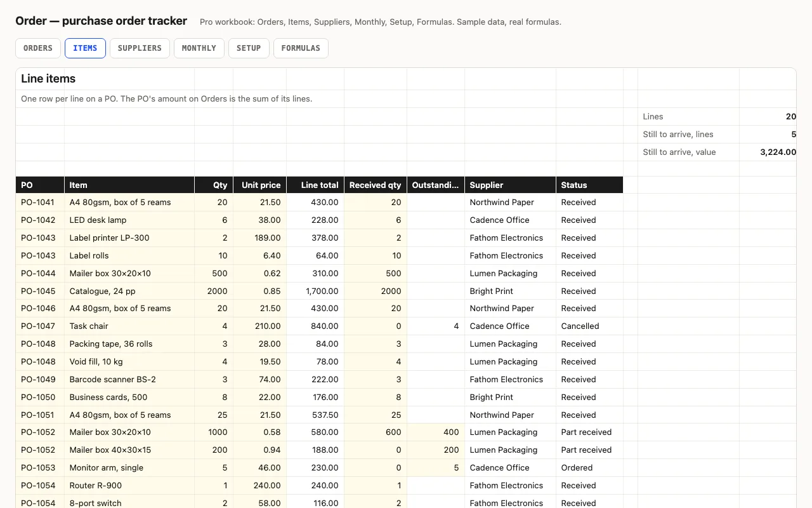Click the Received qty column header
This screenshot has height=508, width=812.
[376, 185]
